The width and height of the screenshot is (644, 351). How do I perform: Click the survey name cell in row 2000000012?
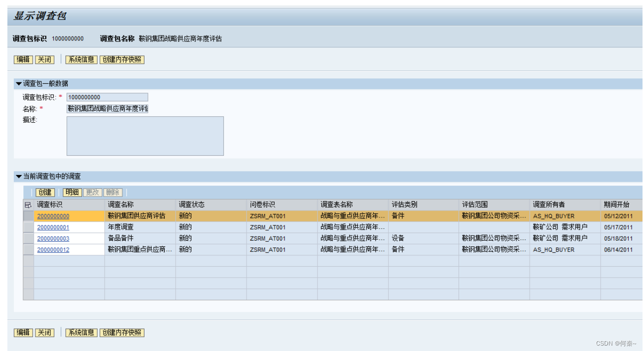coord(140,250)
